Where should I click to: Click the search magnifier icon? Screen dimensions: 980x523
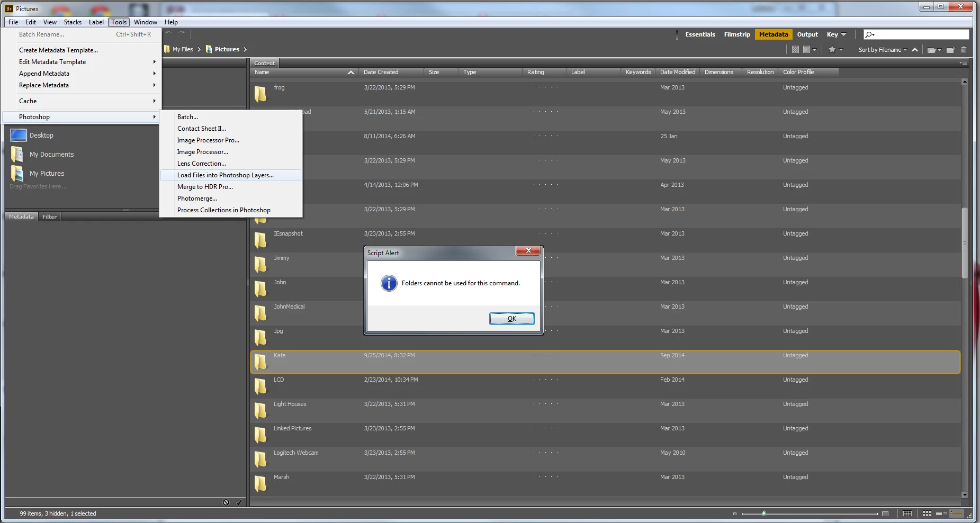[870, 34]
